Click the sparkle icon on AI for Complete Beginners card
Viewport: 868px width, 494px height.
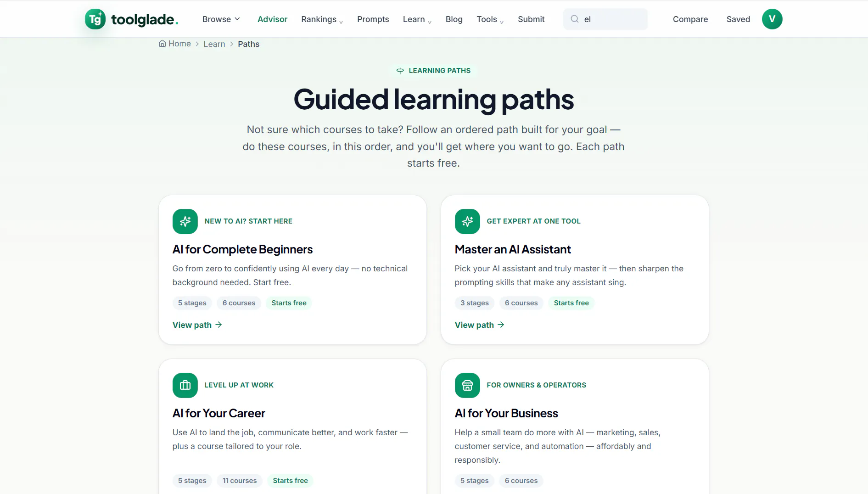pyautogui.click(x=185, y=221)
